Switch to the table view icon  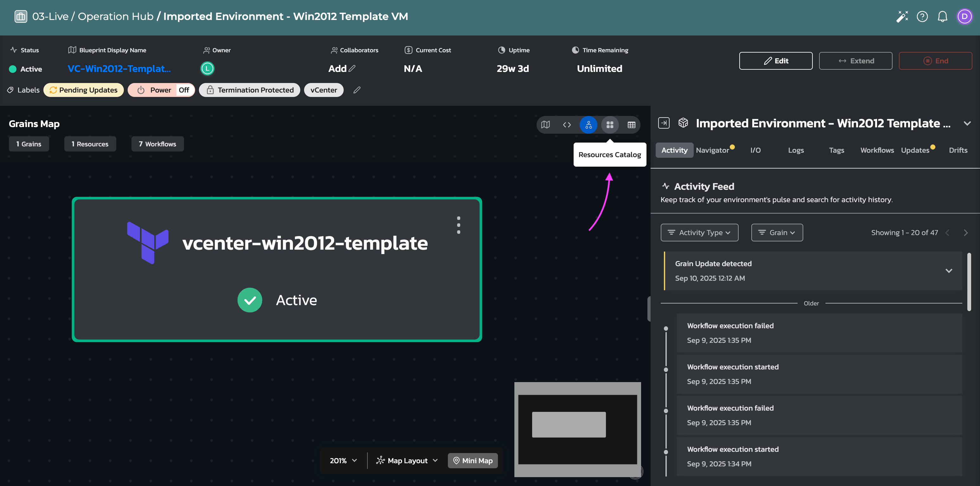(631, 125)
